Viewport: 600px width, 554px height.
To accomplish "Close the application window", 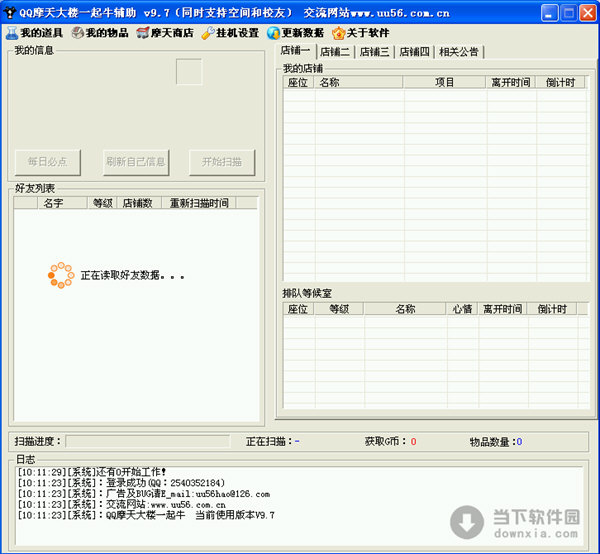I will click(588, 13).
